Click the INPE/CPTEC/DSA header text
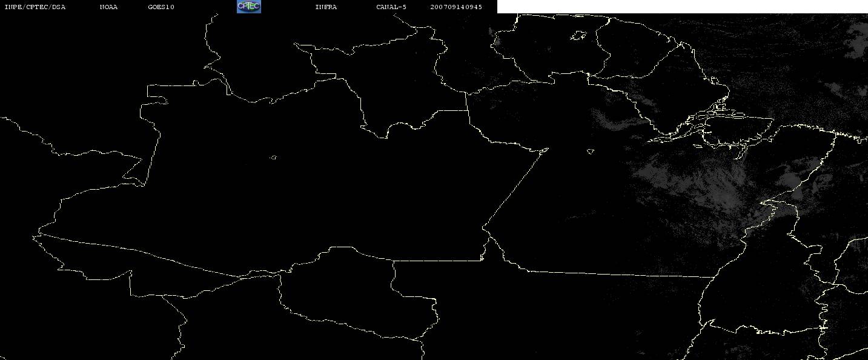 pos(35,7)
